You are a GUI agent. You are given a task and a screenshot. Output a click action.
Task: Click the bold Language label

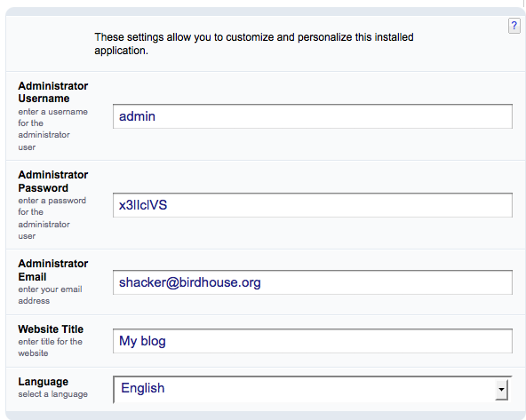44,382
